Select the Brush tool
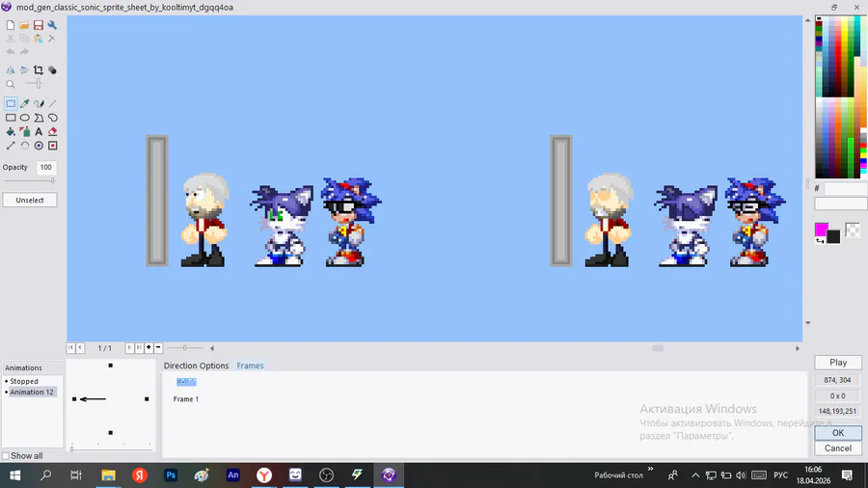868x488 pixels. point(39,103)
